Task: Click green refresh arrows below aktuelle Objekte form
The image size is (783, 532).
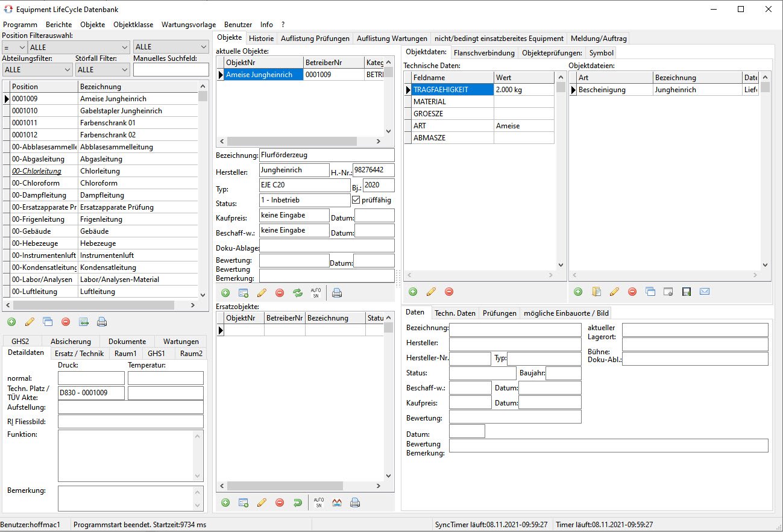Action: pos(298,293)
